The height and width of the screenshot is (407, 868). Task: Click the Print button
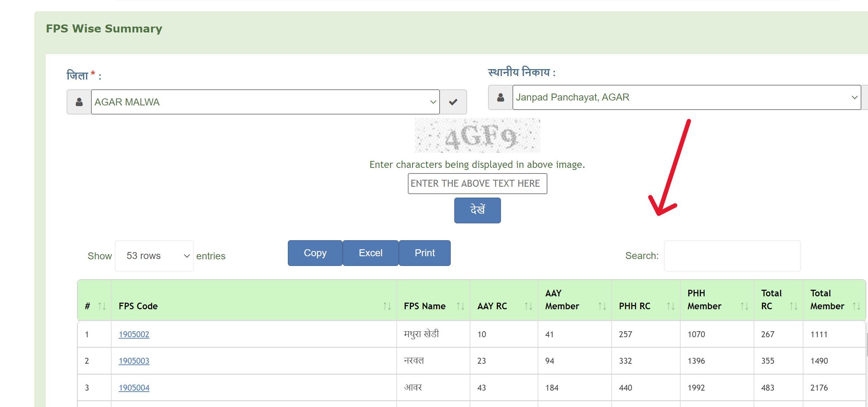click(425, 253)
